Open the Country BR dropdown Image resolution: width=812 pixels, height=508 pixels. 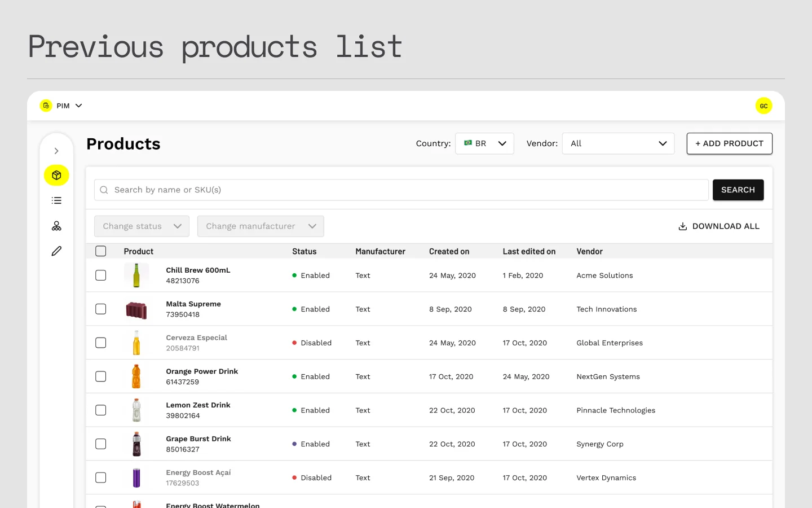pos(484,143)
